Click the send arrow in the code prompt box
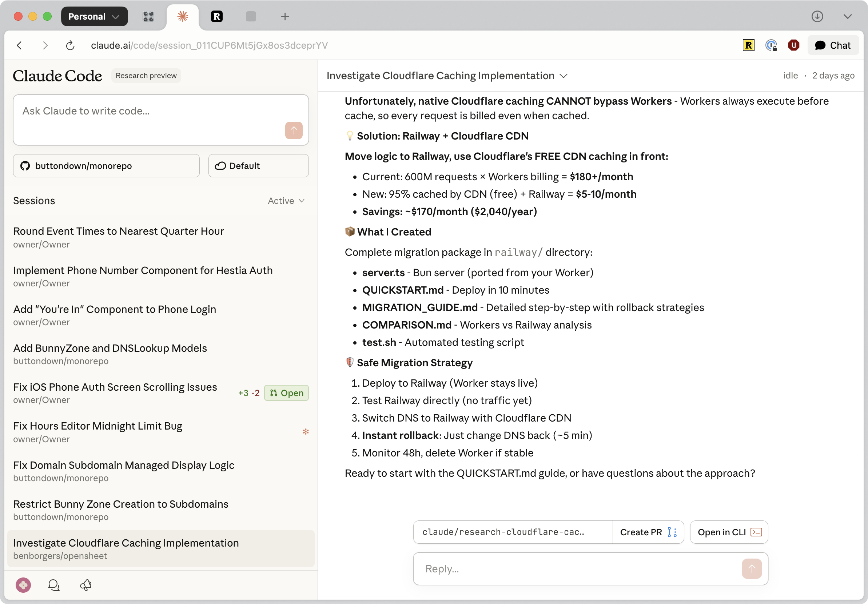This screenshot has width=868, height=604. 294,130
